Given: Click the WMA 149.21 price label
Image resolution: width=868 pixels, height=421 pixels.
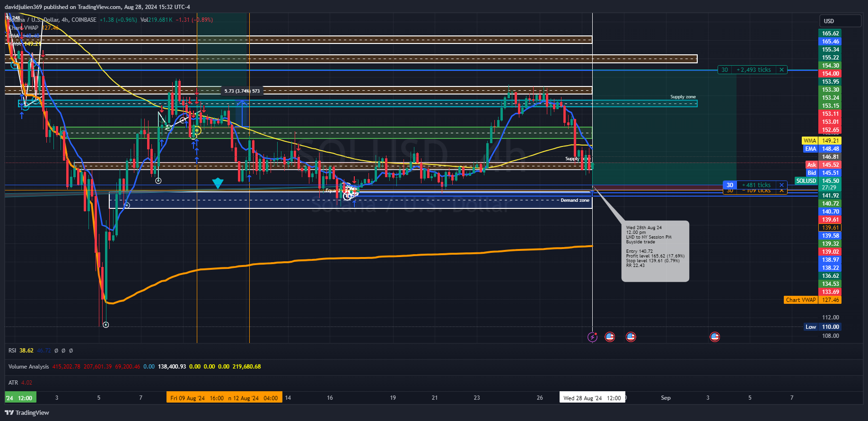Looking at the screenshot, I should [822, 141].
